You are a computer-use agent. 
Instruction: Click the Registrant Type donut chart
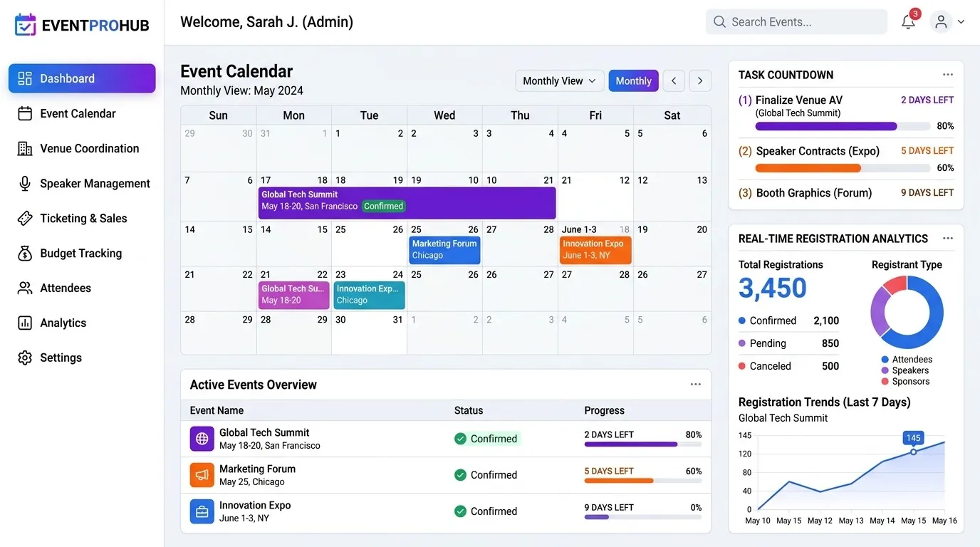click(907, 312)
